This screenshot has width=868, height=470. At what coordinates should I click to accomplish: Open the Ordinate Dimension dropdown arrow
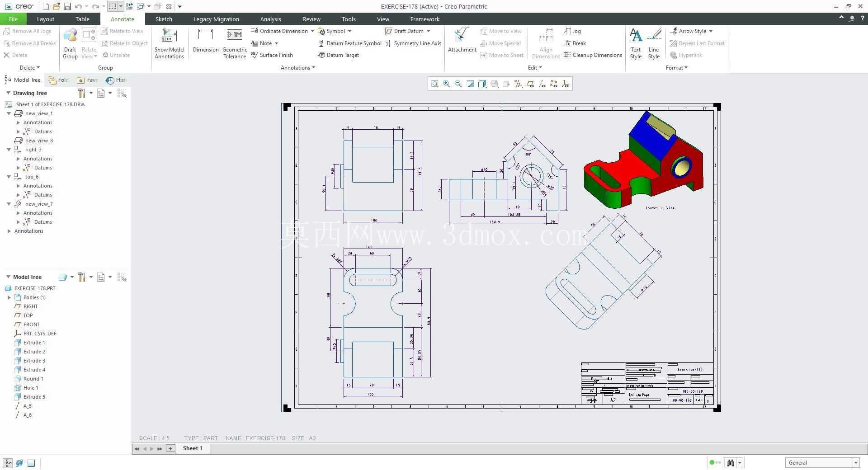tap(312, 31)
